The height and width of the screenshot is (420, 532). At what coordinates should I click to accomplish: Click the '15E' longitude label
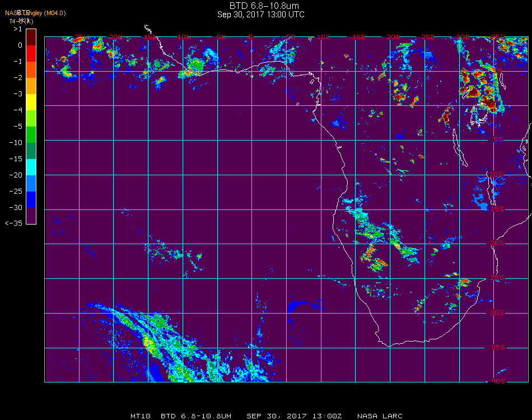(359, 36)
